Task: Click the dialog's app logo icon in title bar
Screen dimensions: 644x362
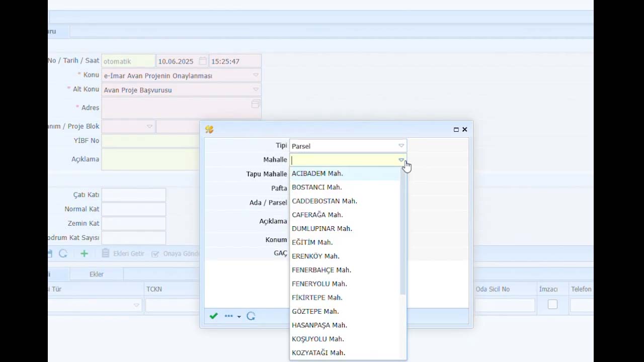Action: point(209,130)
